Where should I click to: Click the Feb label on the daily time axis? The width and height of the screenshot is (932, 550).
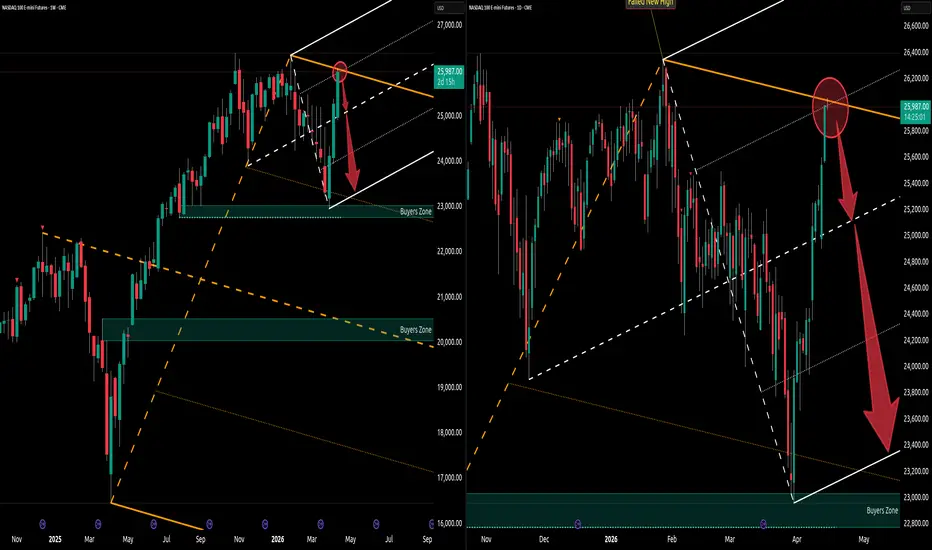(672, 540)
